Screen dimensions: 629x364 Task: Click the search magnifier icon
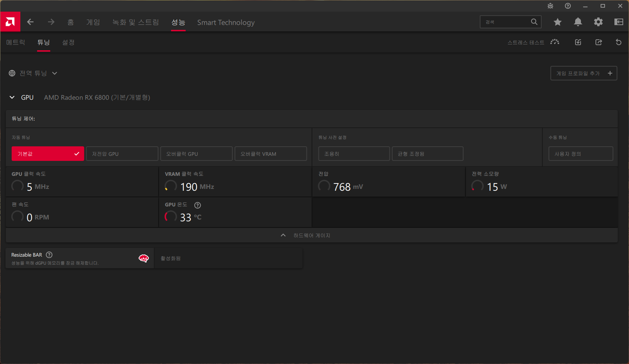click(534, 22)
